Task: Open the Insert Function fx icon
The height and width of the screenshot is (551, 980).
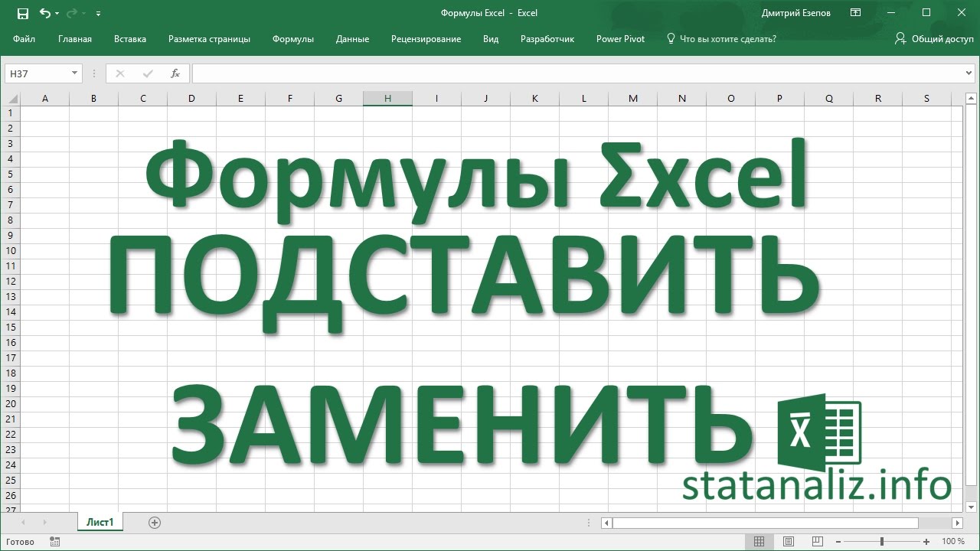Action: pyautogui.click(x=175, y=73)
